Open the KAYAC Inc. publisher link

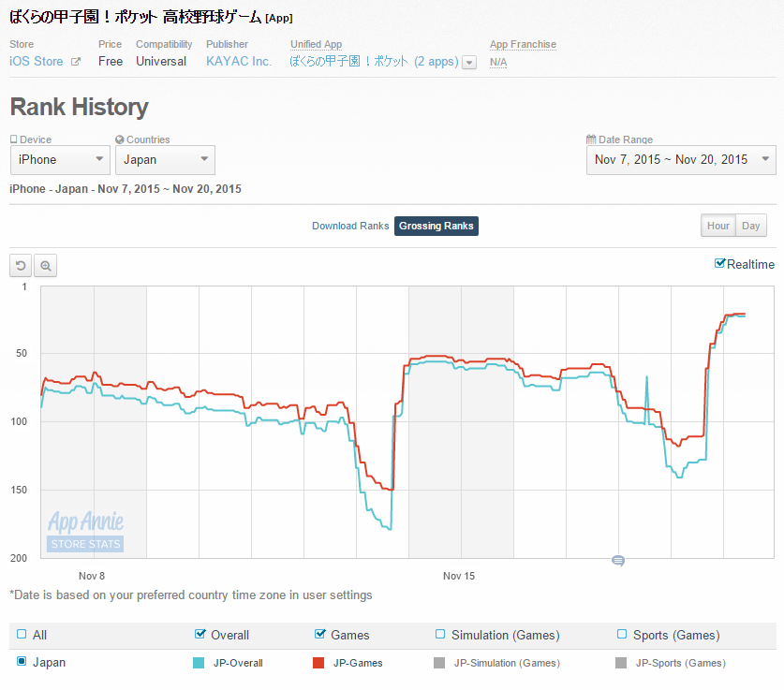coord(239,62)
